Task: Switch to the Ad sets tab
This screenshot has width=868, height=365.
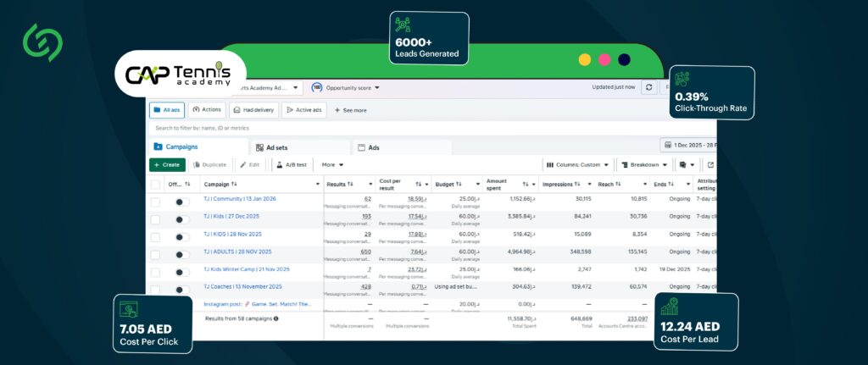Action: click(277, 147)
